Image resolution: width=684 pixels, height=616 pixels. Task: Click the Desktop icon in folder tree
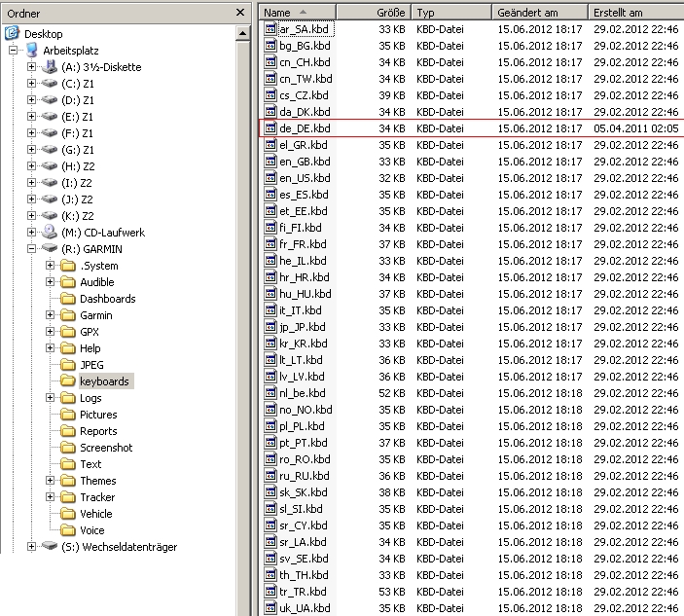coord(13,33)
